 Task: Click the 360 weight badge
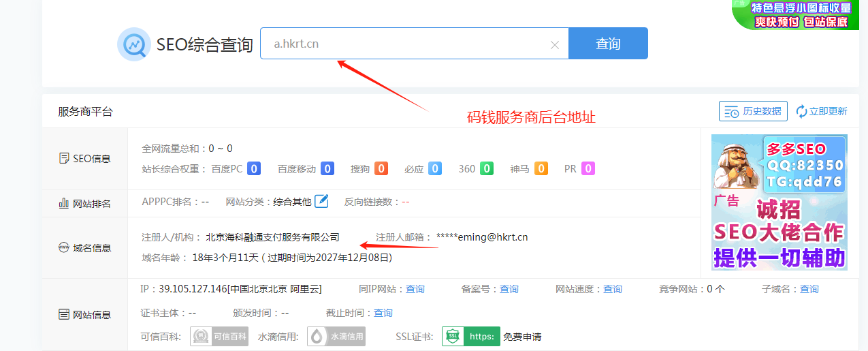(486, 168)
